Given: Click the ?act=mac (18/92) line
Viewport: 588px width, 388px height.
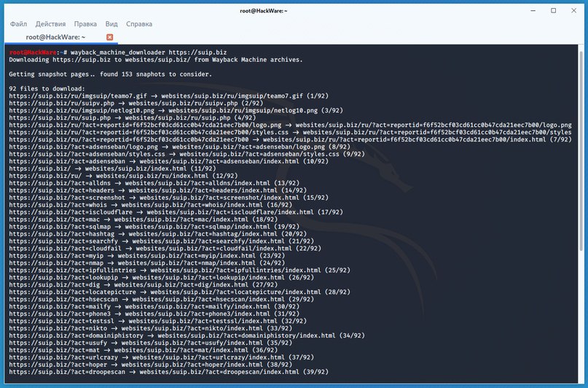Looking at the screenshot, I should tap(144, 220).
